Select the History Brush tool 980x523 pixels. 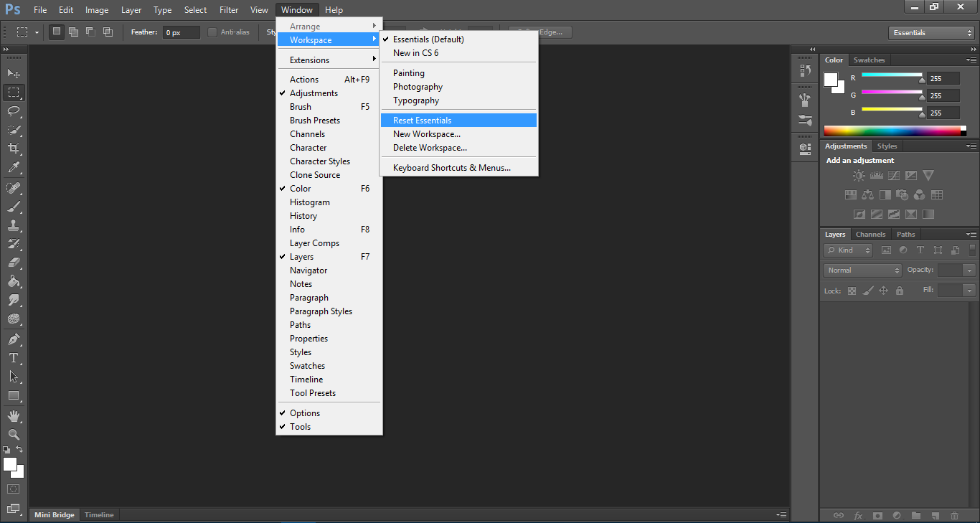(14, 244)
